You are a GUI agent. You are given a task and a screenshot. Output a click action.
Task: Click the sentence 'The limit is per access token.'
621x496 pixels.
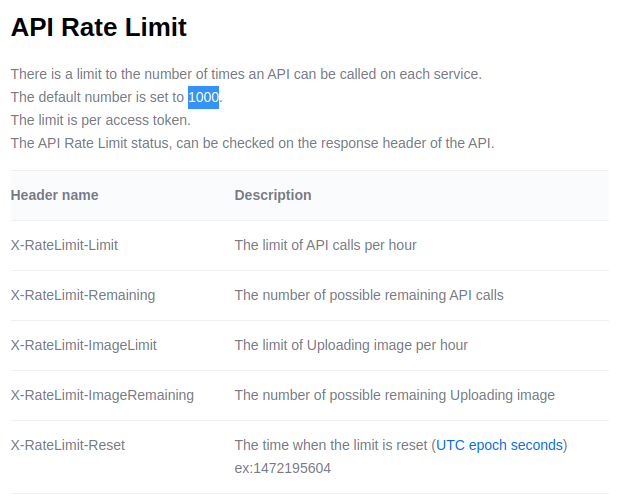coord(100,120)
